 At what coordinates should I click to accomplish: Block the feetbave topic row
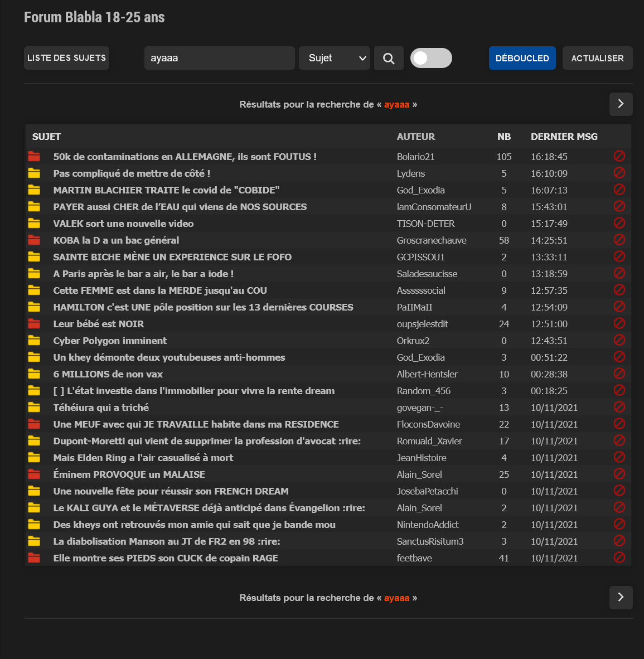619,558
